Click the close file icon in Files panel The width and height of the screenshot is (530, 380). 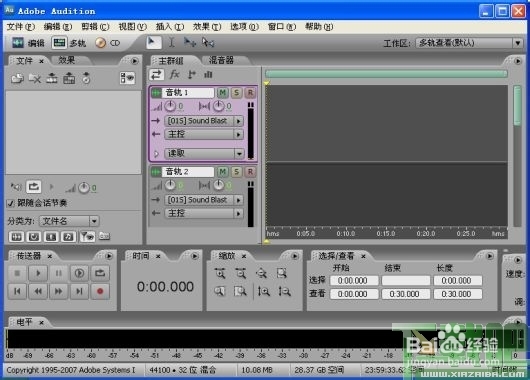34,78
